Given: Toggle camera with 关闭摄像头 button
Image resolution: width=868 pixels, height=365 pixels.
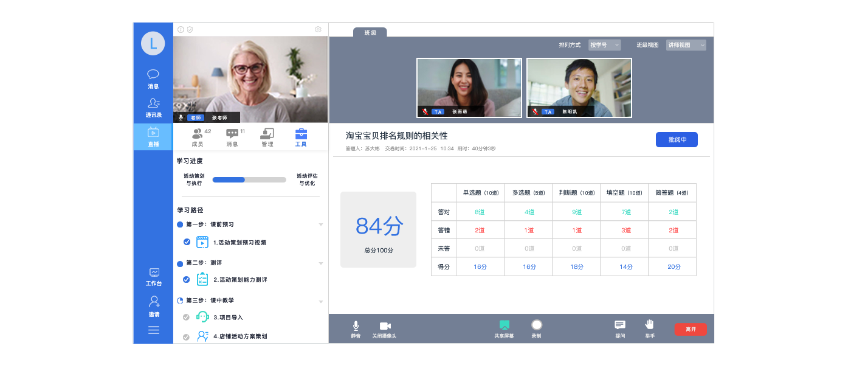Looking at the screenshot, I should pyautogui.click(x=385, y=326).
